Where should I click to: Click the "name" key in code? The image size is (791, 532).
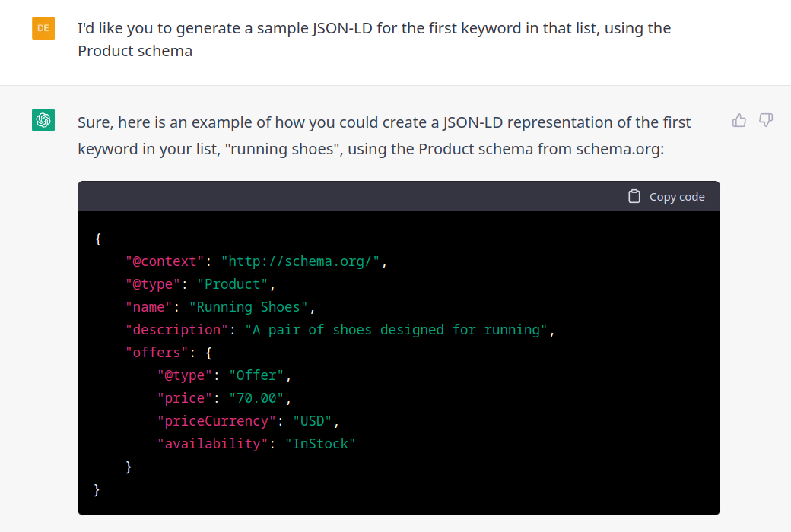coord(148,307)
